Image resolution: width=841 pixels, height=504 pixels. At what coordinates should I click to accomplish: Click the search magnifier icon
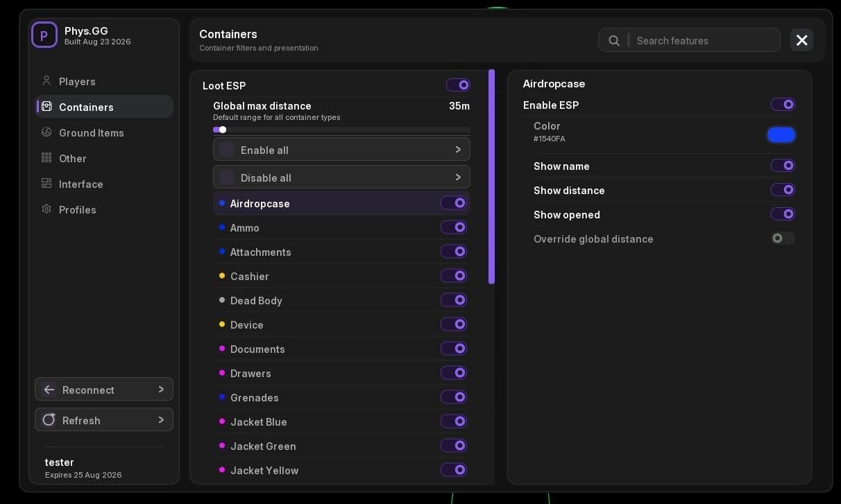coord(614,40)
